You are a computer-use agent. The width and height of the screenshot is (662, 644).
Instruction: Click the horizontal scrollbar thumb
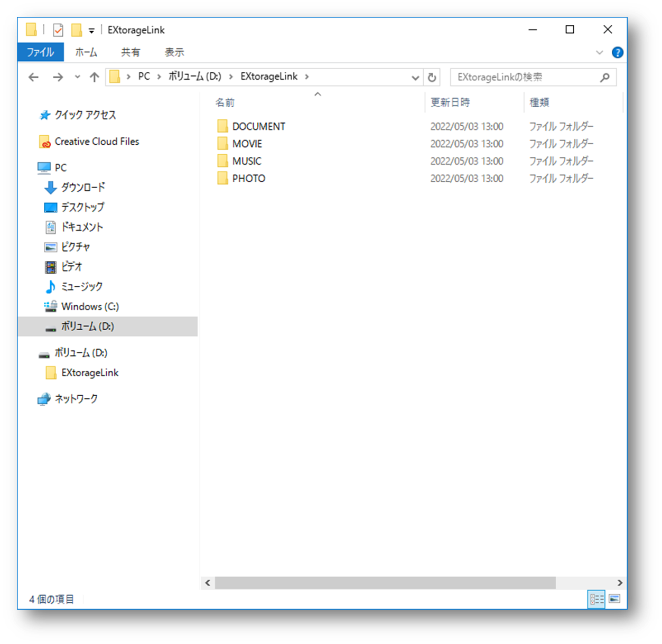tap(385, 583)
